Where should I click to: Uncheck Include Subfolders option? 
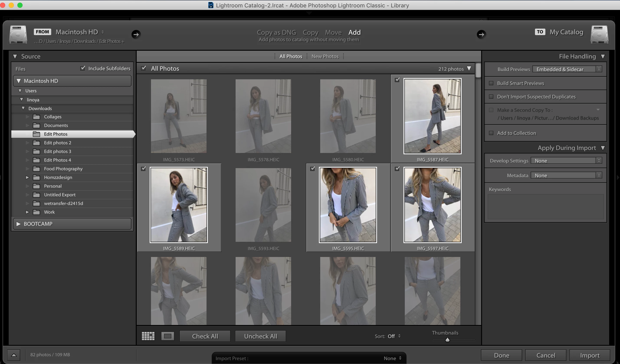point(83,68)
